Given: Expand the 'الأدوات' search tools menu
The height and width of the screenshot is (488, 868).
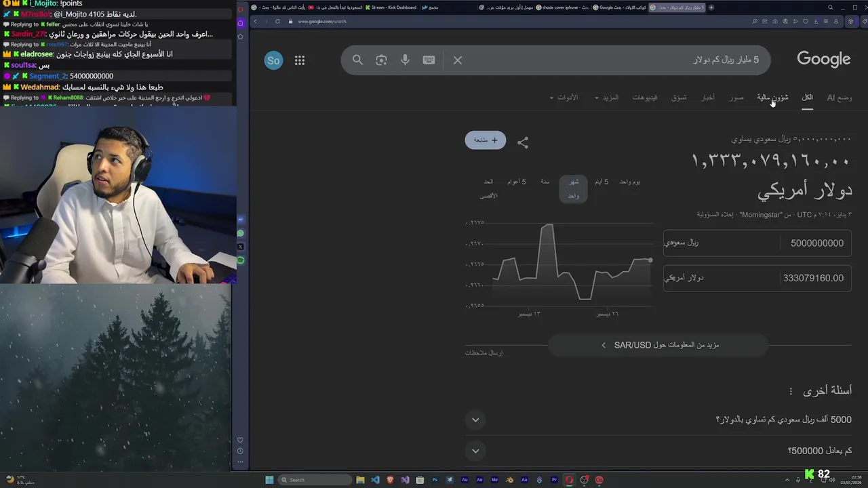Looking at the screenshot, I should [x=564, y=98].
